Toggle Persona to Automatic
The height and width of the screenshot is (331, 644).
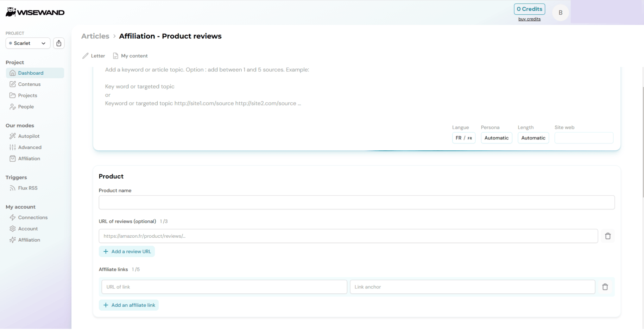click(496, 138)
